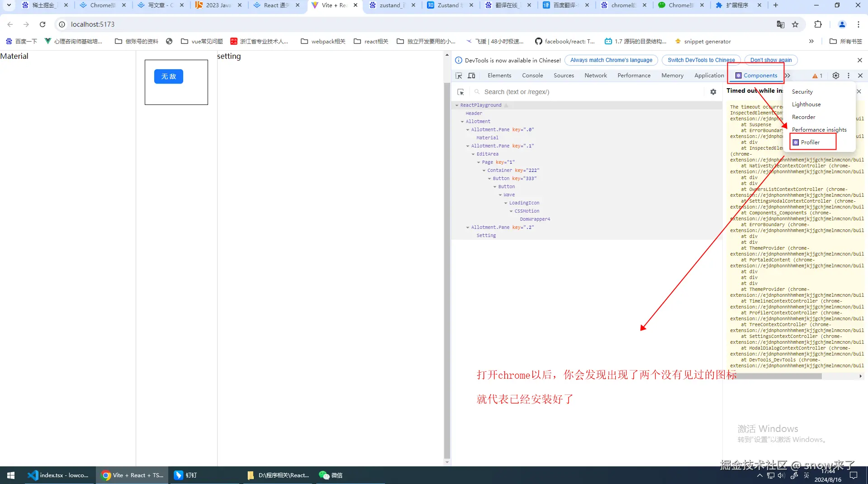Toggle the DevTools device toolbar
868x484 pixels.
coord(472,76)
